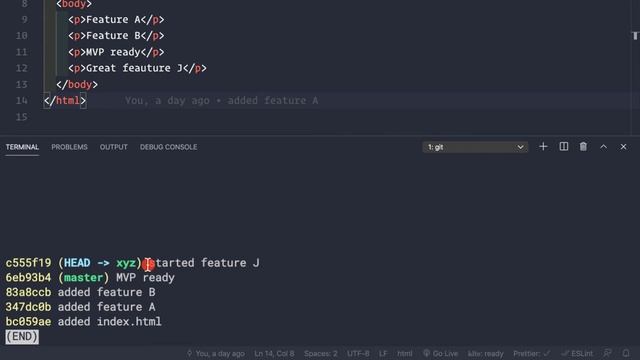Open the '1: git' terminal selector dropdown
This screenshot has height=360, width=640.
tap(475, 147)
